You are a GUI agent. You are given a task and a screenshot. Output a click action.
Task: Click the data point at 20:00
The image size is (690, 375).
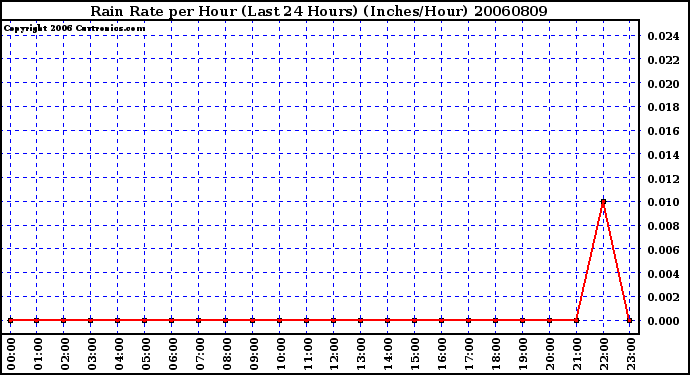coord(549,320)
